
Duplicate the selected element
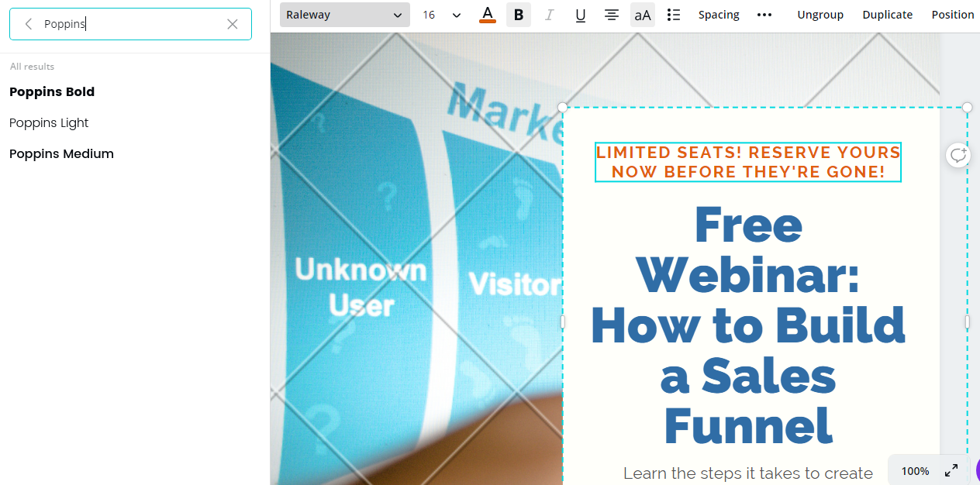tap(887, 15)
